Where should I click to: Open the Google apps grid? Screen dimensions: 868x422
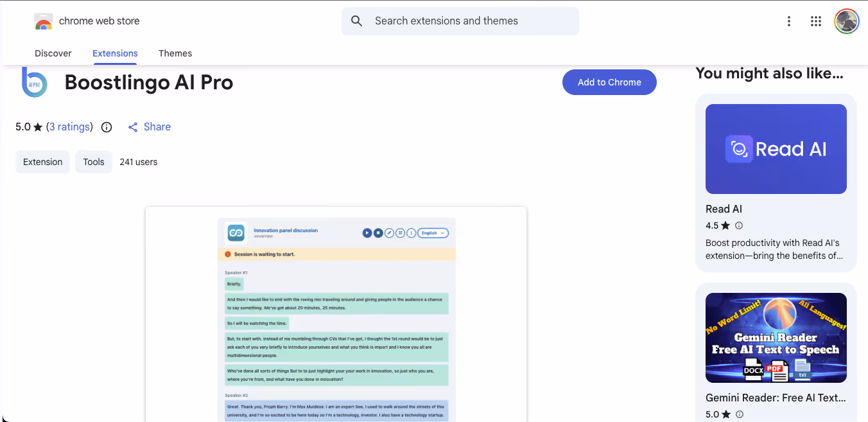[816, 21]
